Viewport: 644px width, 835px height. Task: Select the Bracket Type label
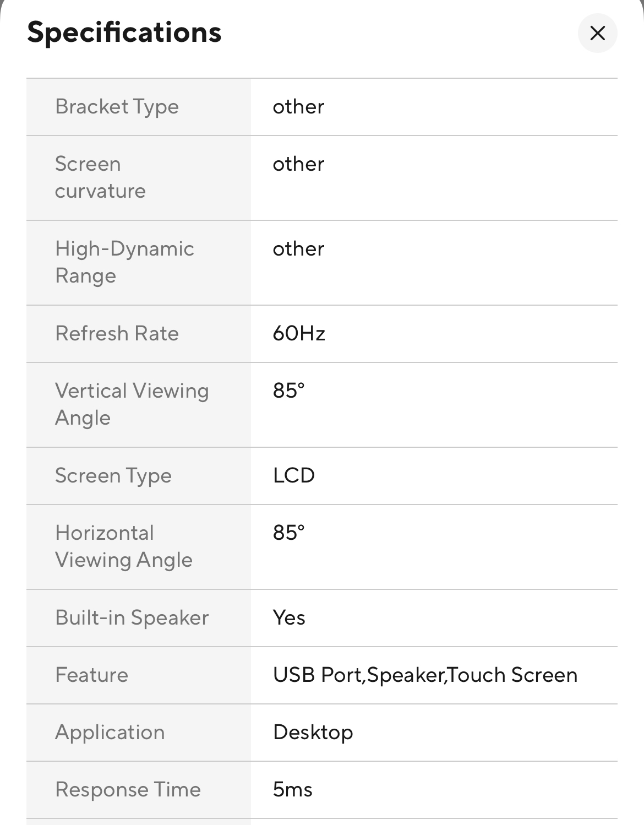pyautogui.click(x=117, y=107)
